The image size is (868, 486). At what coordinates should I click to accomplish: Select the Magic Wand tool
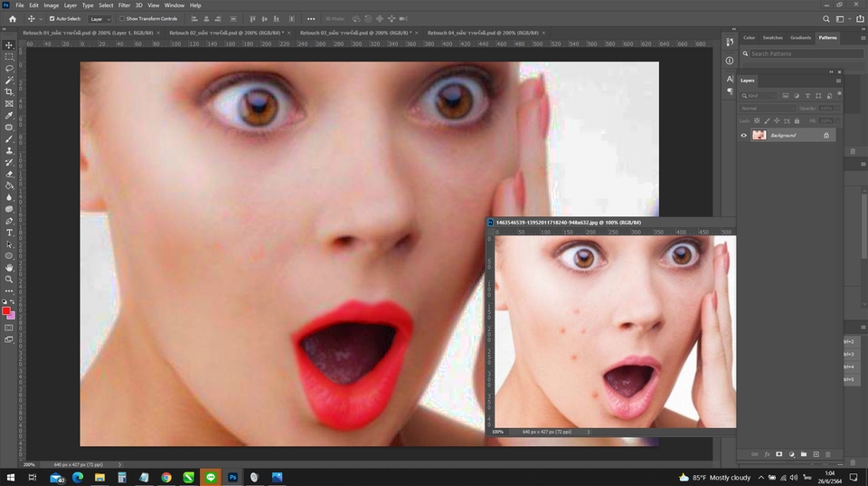point(9,81)
